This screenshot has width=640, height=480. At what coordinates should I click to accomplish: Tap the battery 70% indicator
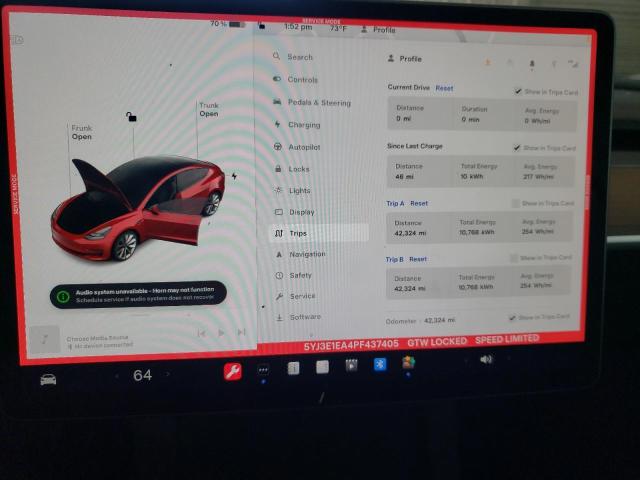(228, 24)
